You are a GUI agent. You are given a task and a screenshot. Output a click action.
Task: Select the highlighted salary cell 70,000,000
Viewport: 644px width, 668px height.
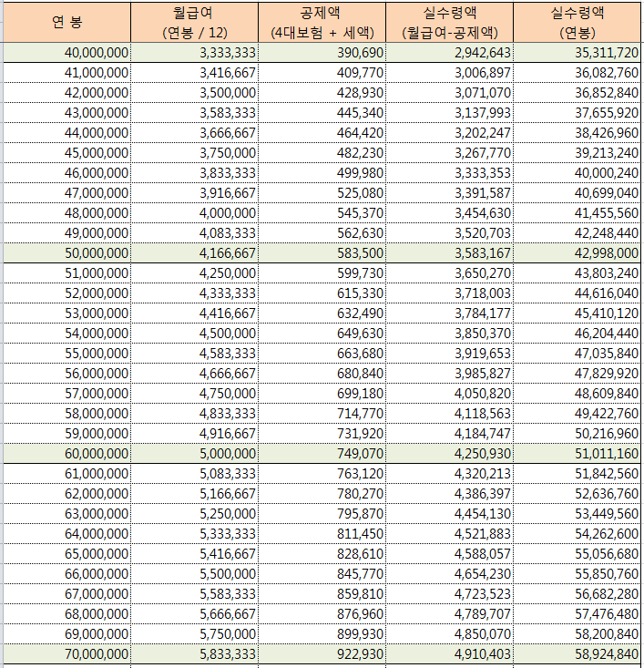coord(66,654)
